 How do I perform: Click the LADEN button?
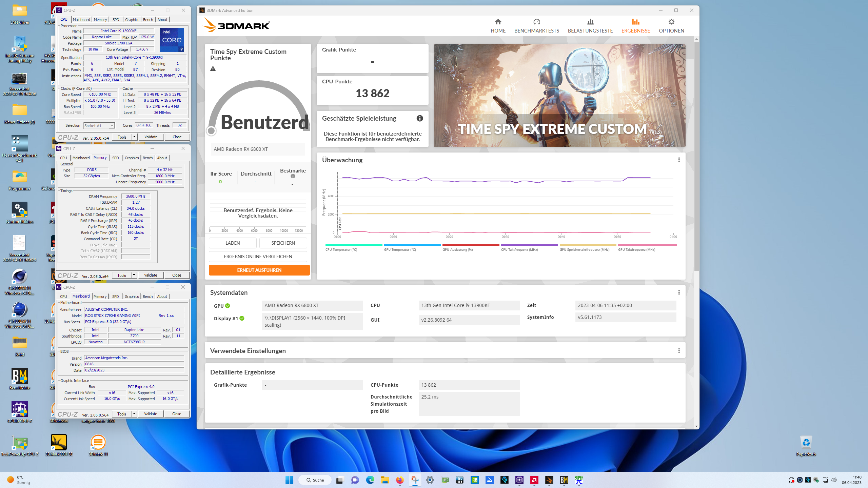[x=233, y=243]
